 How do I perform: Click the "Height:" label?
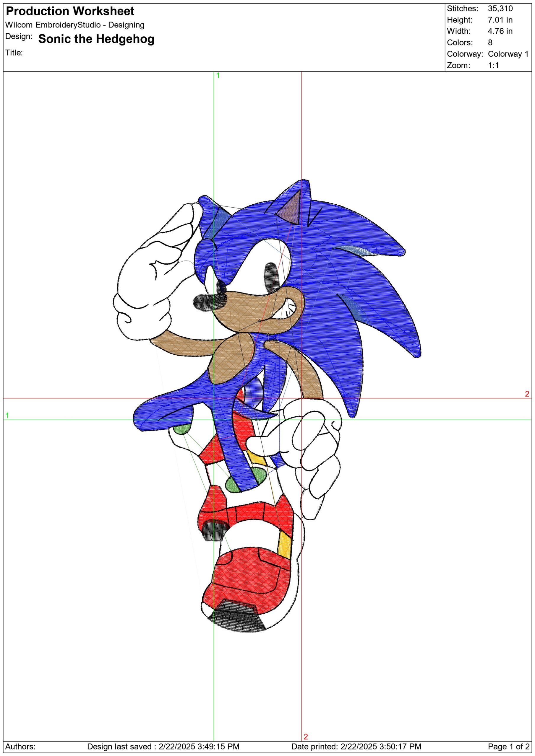pos(460,20)
